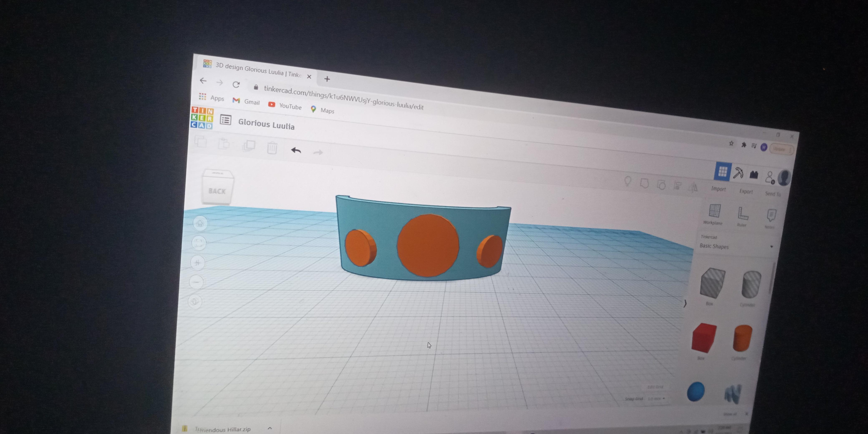868x434 pixels.
Task: Open the designs list menu icon
Action: pos(225,120)
